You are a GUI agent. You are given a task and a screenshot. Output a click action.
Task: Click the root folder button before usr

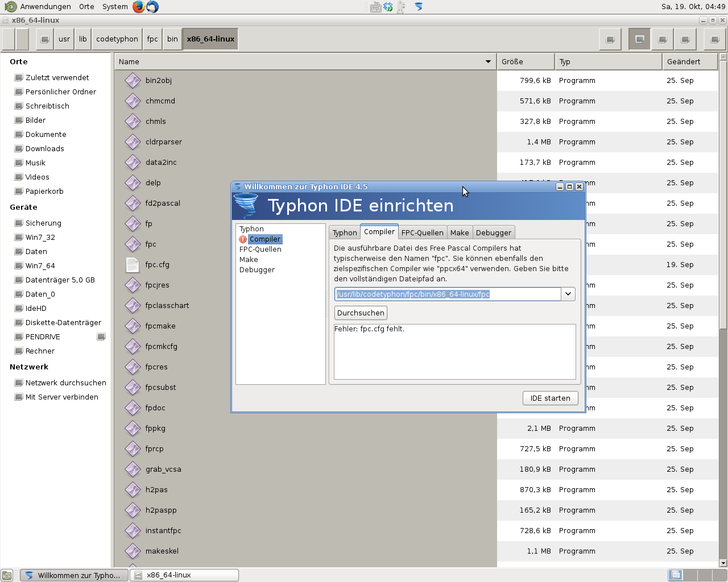45,39
